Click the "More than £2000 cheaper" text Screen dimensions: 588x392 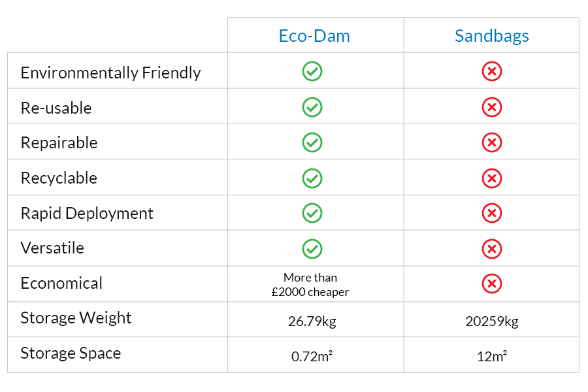[310, 285]
